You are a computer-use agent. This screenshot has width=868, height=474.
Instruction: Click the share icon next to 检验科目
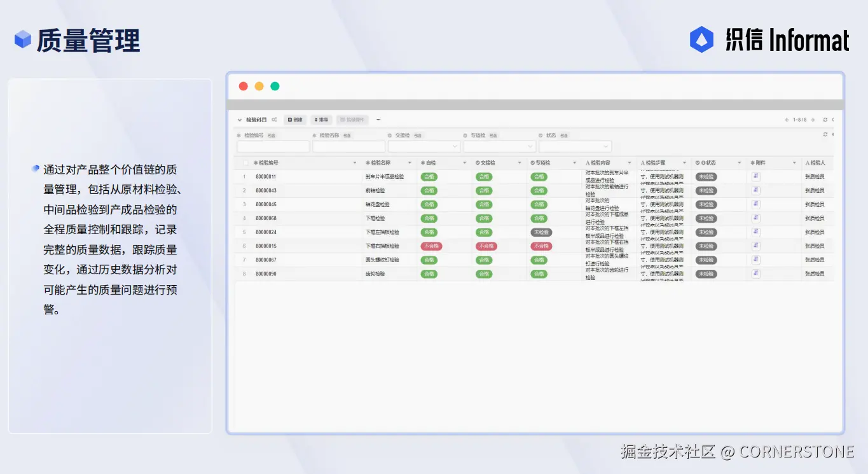(x=274, y=120)
